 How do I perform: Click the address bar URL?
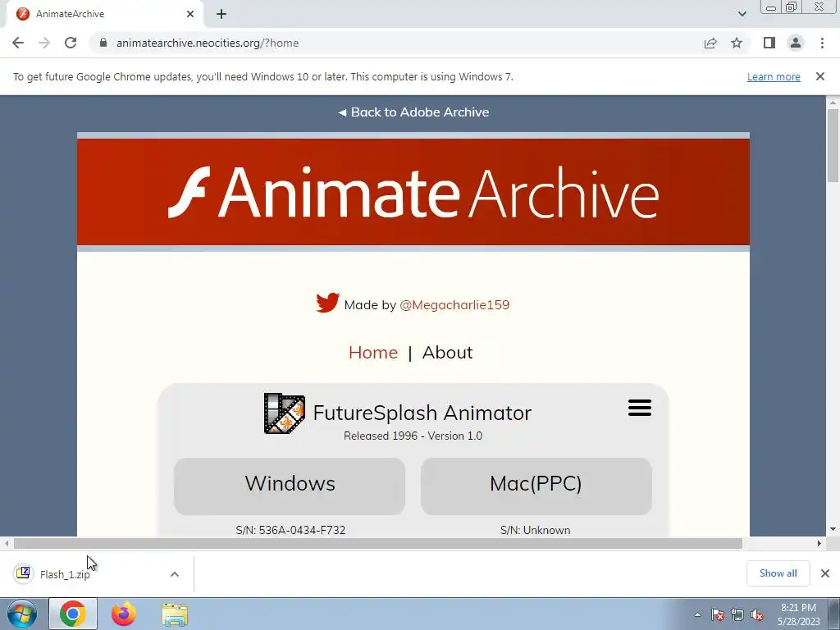(208, 43)
